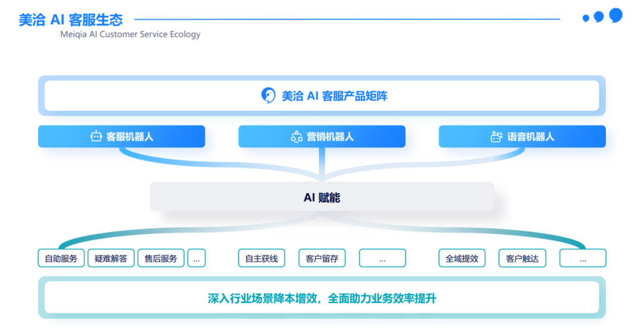The height and width of the screenshot is (328, 644).
Task: Choose the 全域提效 tag
Action: 462,258
